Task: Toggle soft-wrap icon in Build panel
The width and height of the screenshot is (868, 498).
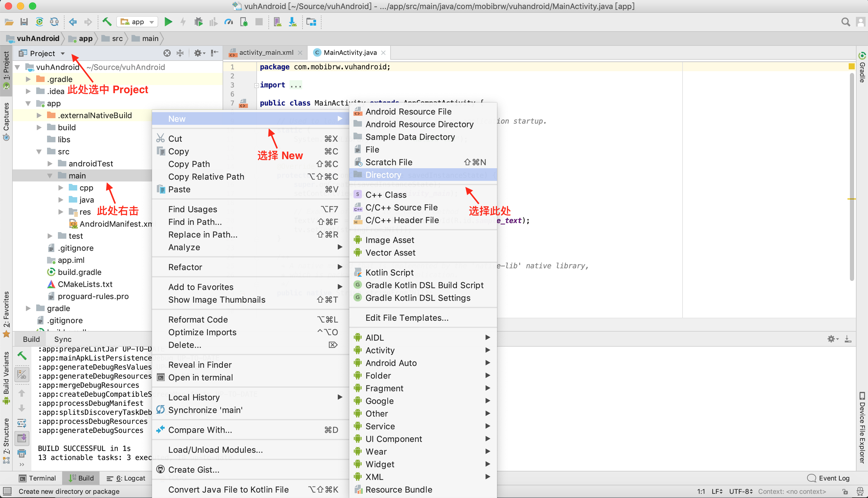Action: pos(22,423)
